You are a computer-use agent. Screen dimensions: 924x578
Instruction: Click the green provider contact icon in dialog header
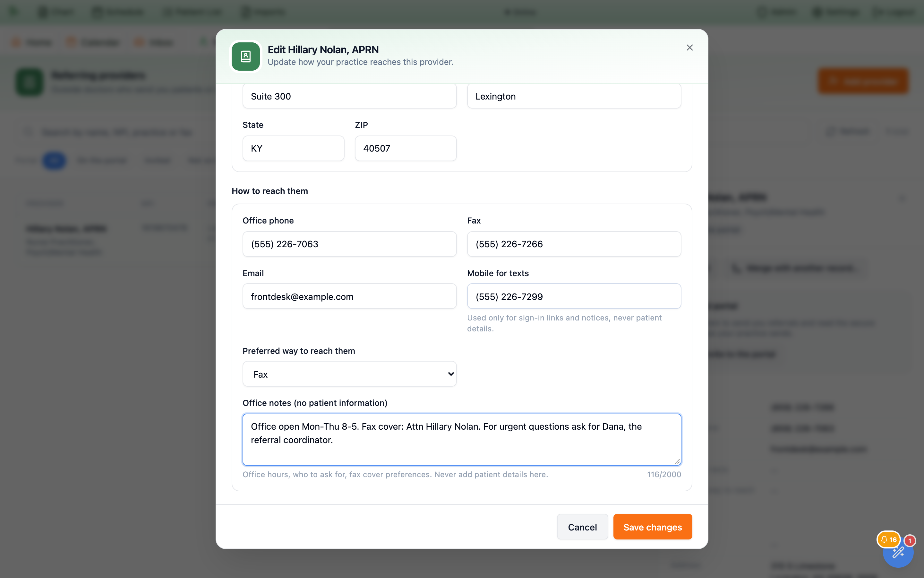pos(245,57)
